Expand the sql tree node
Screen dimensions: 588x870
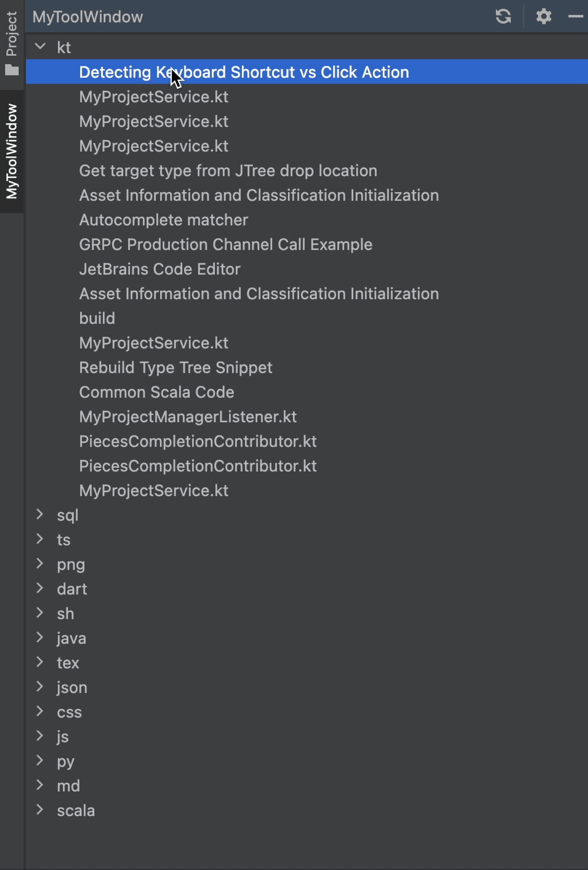[39, 514]
